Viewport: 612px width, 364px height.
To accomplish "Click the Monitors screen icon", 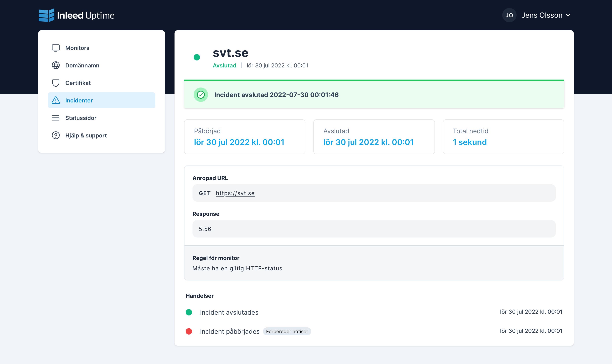I will [56, 48].
